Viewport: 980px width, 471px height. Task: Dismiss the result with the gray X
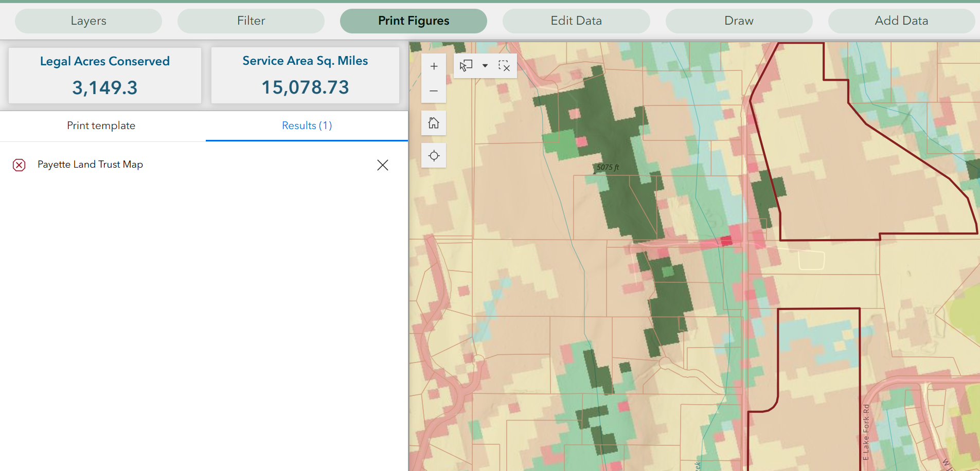pyautogui.click(x=383, y=165)
